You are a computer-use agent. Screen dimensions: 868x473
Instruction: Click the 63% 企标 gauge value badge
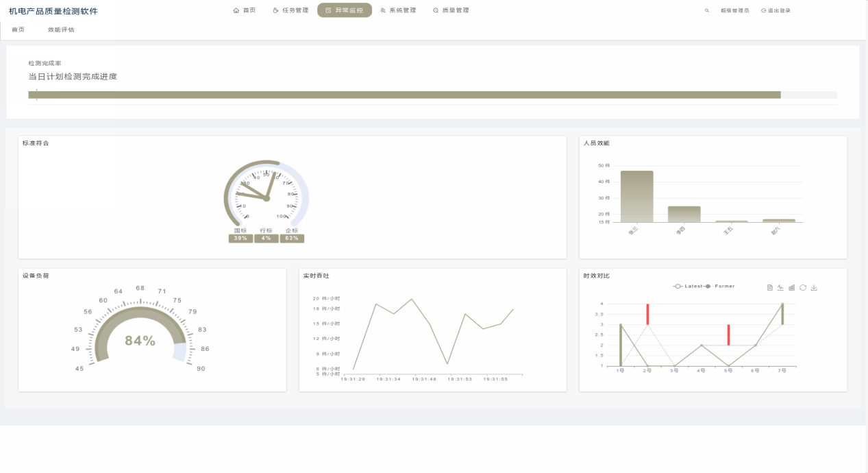pyautogui.click(x=292, y=239)
